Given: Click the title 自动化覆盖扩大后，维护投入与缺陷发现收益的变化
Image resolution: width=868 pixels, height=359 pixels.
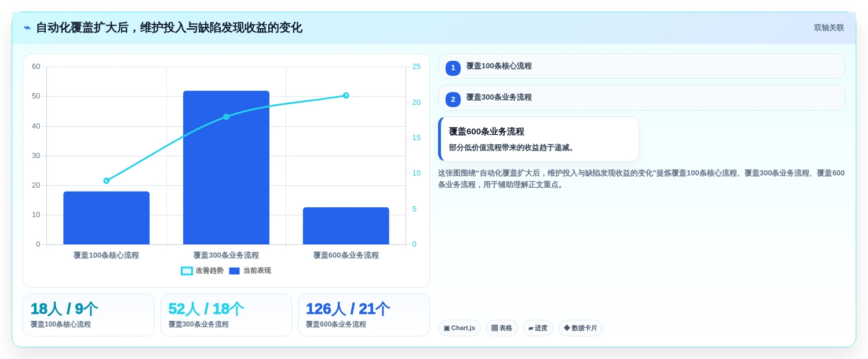Looking at the screenshot, I should 169,28.
